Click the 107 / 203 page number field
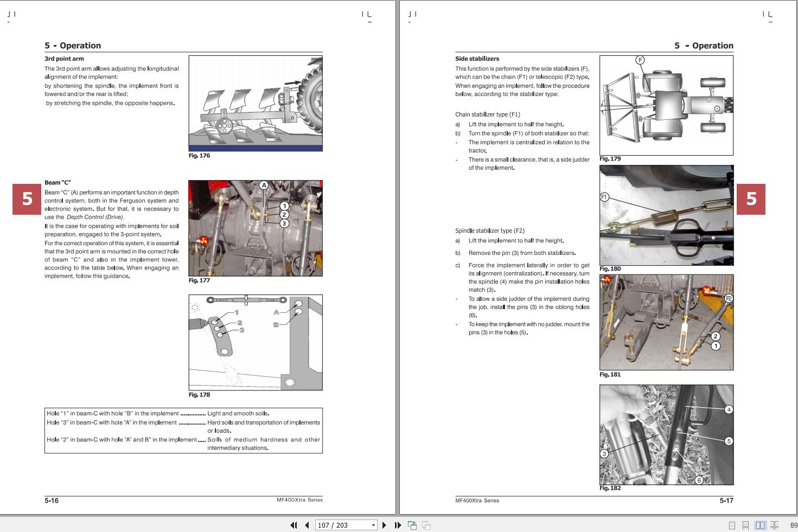Viewport: 798px width, 532px height. coord(341,525)
